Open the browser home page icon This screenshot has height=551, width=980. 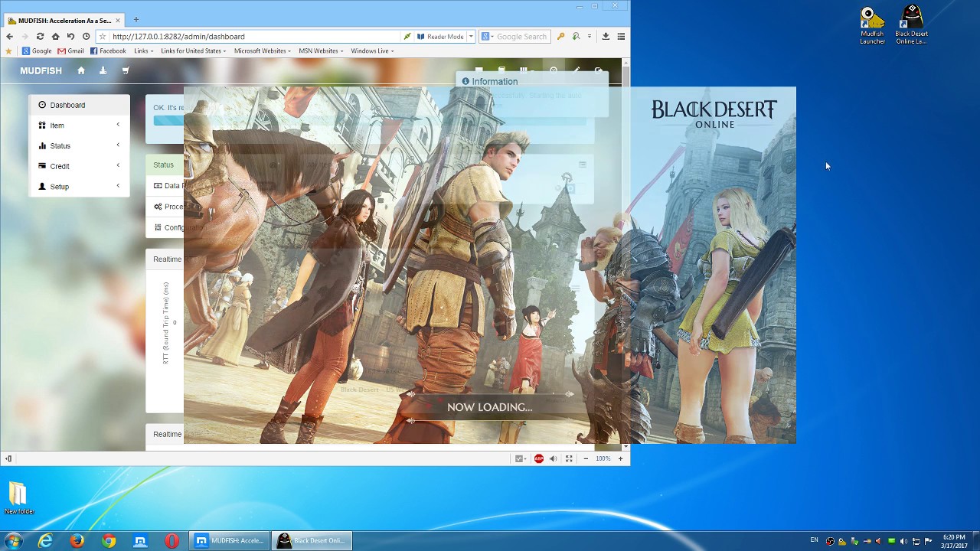(x=55, y=36)
